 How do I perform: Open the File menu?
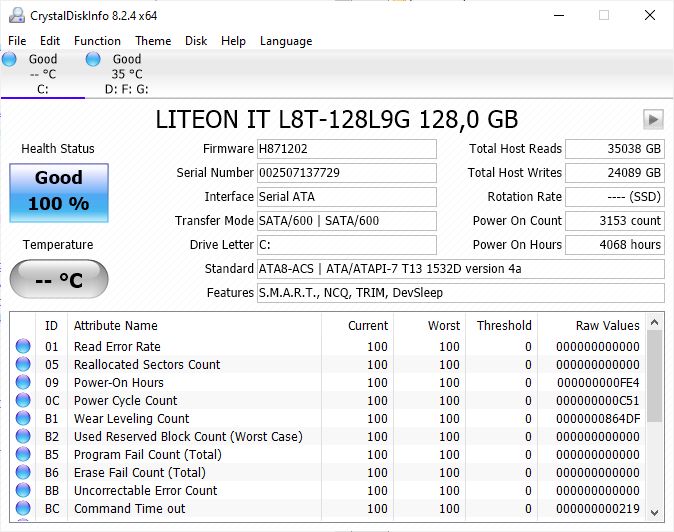[x=17, y=41]
